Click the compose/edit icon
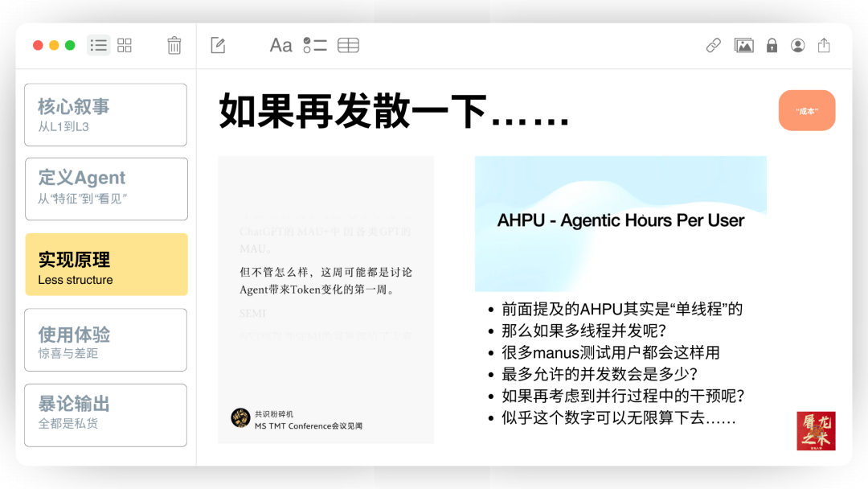868x489 pixels. click(x=217, y=45)
